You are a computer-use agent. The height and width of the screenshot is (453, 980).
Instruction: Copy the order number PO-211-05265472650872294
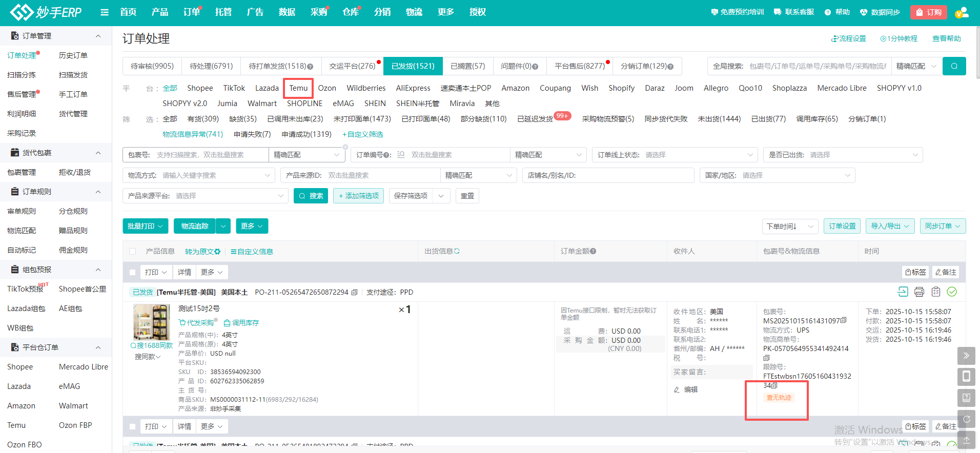click(x=354, y=293)
